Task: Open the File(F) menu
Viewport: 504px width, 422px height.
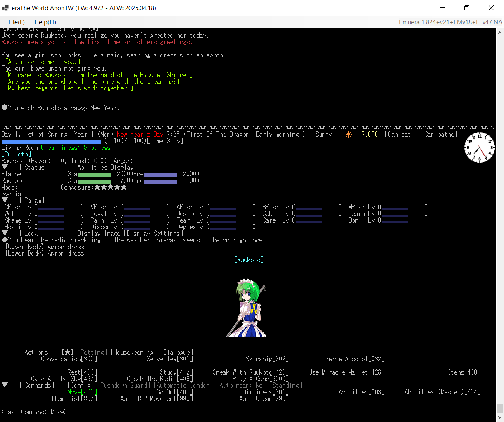Action: pyautogui.click(x=16, y=22)
